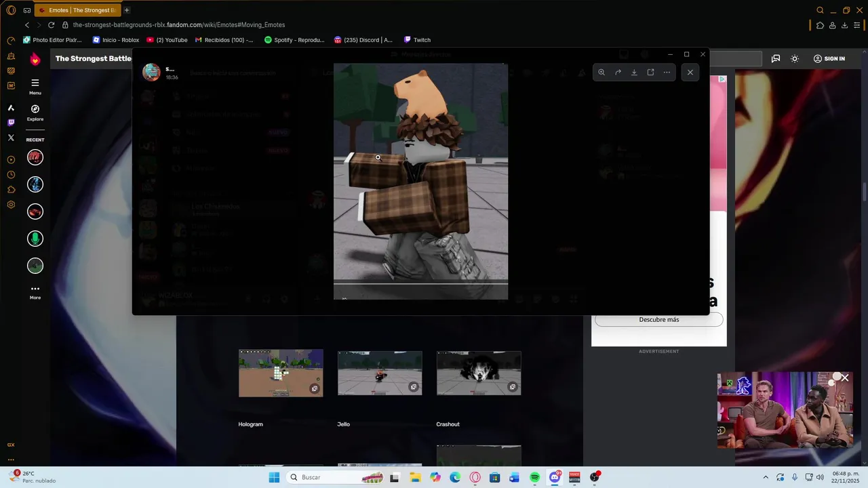Open More in the Fandom sidebar

(x=35, y=292)
